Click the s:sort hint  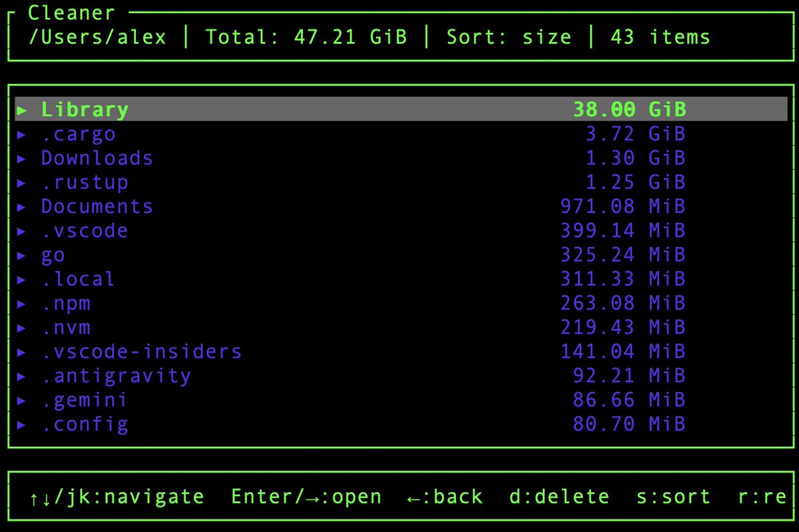pyautogui.click(x=673, y=497)
